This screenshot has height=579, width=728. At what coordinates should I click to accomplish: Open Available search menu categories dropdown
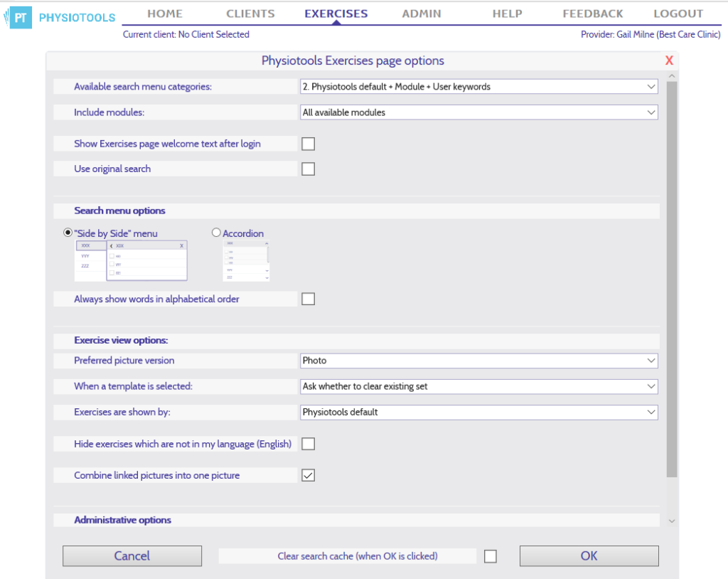tap(478, 87)
